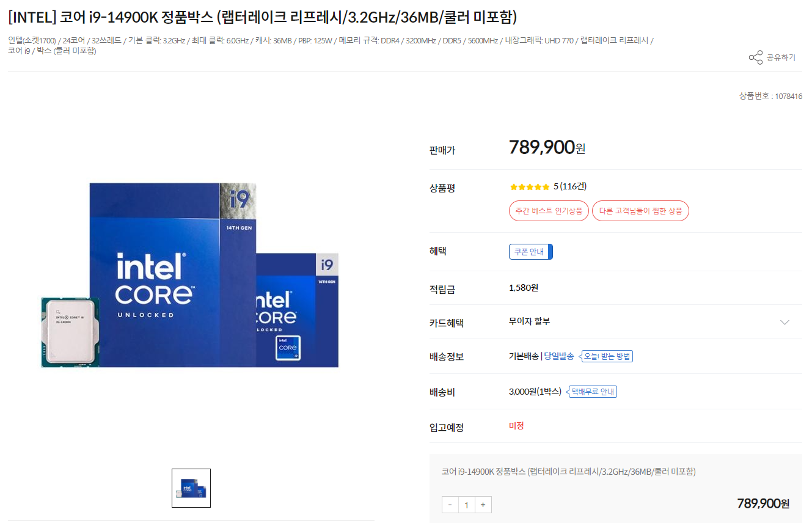Click the 기본배송 shipping info text
Screen dimensions: 812x523
click(x=524, y=356)
